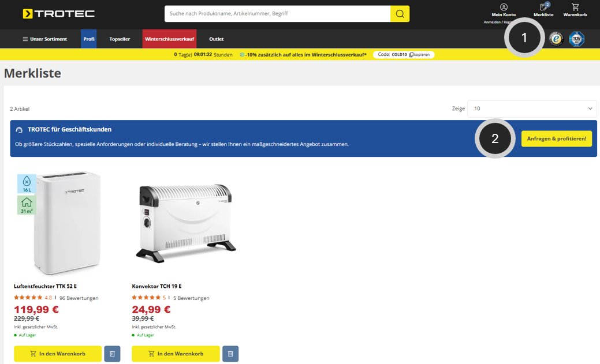Viewport: 600px width, 364px height.
Task: Open the Topseller menu item
Action: click(120, 39)
